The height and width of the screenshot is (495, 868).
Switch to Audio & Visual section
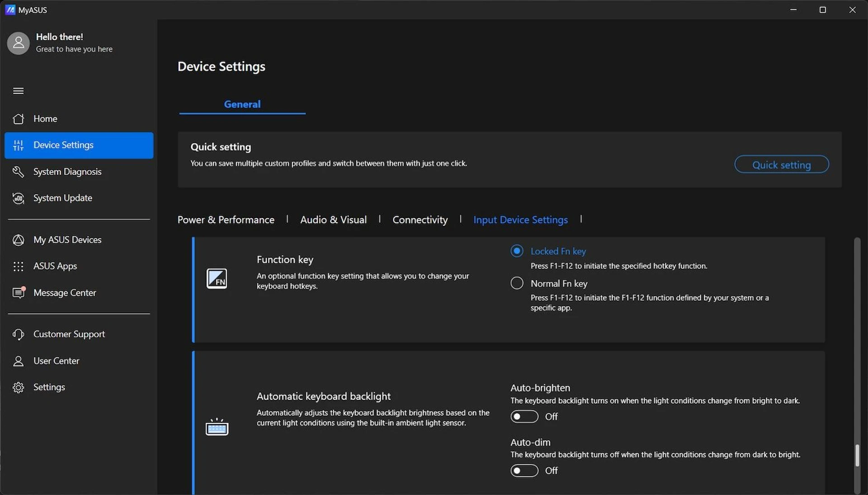coord(333,220)
